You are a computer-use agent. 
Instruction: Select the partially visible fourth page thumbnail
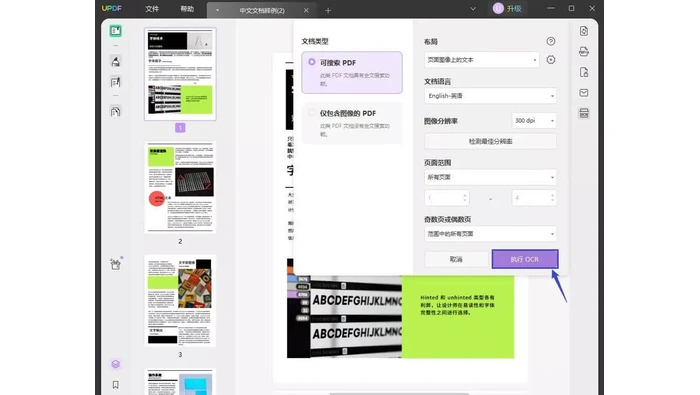(x=180, y=382)
